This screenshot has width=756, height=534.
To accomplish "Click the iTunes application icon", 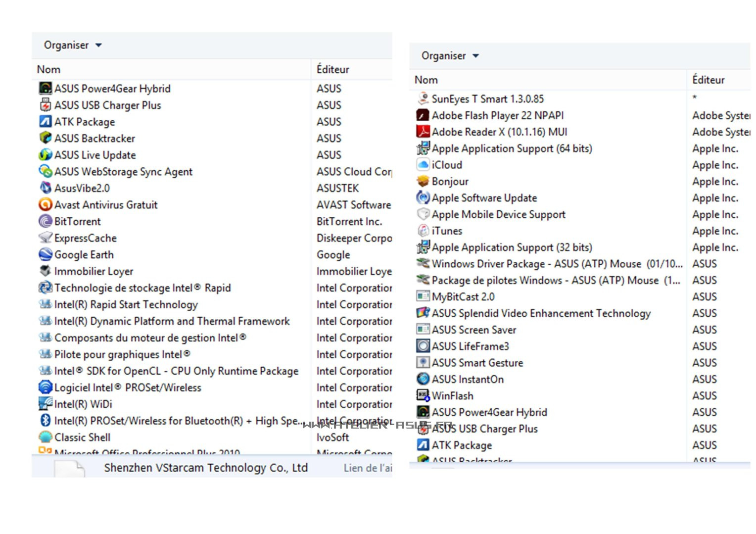I will [x=423, y=231].
